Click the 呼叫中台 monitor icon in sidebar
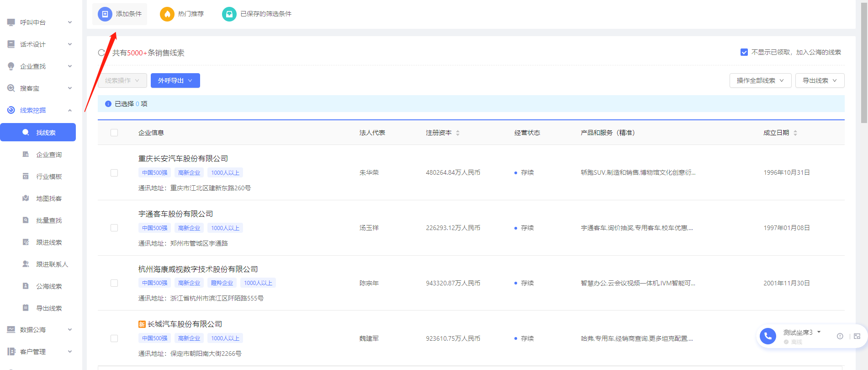The image size is (868, 370). click(11, 22)
